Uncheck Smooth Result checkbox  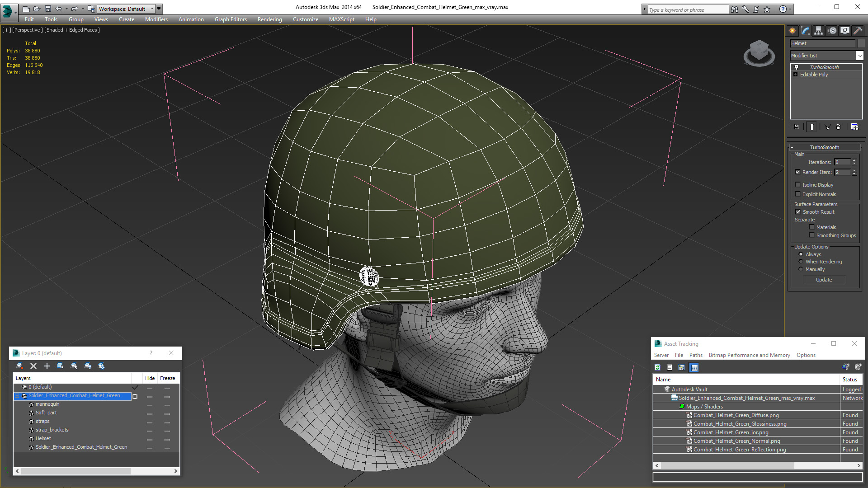pos(798,211)
